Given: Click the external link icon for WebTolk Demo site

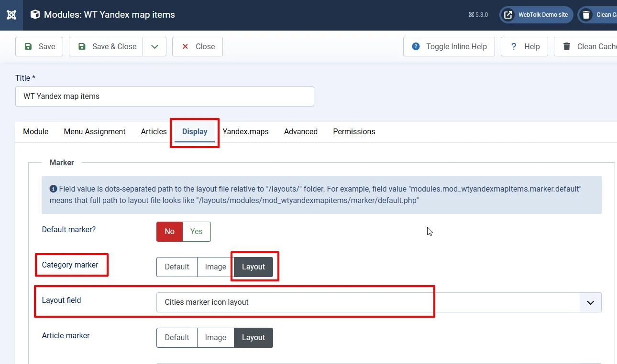Looking at the screenshot, I should tap(508, 15).
